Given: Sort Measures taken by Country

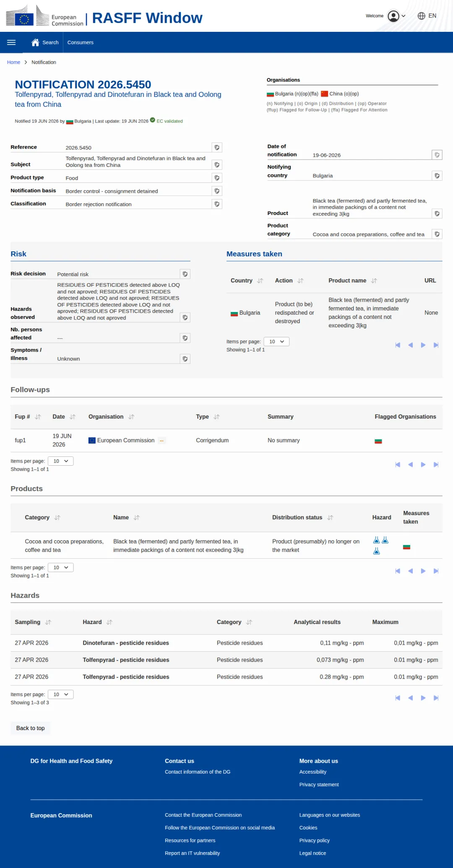Looking at the screenshot, I should pos(260,281).
